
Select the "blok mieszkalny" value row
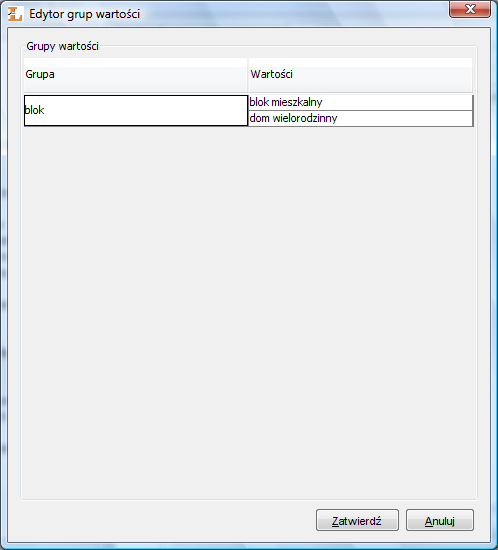click(361, 102)
